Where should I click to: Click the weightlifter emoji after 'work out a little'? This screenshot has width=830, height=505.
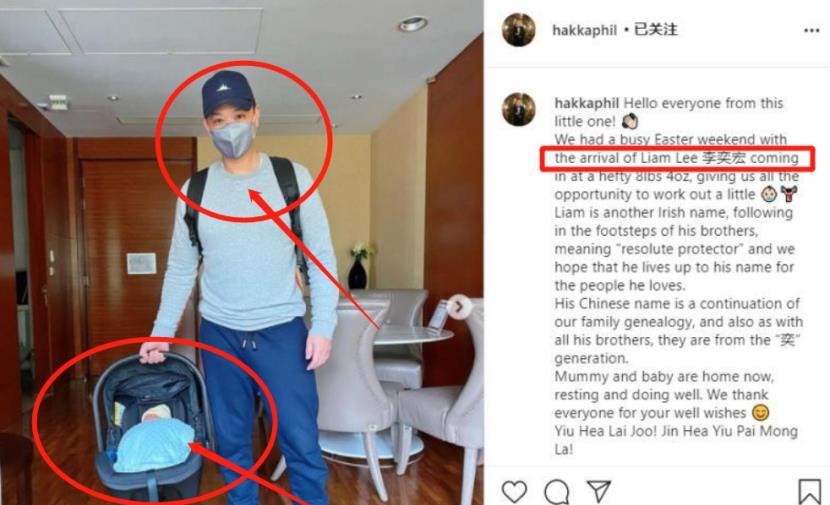pos(789,194)
